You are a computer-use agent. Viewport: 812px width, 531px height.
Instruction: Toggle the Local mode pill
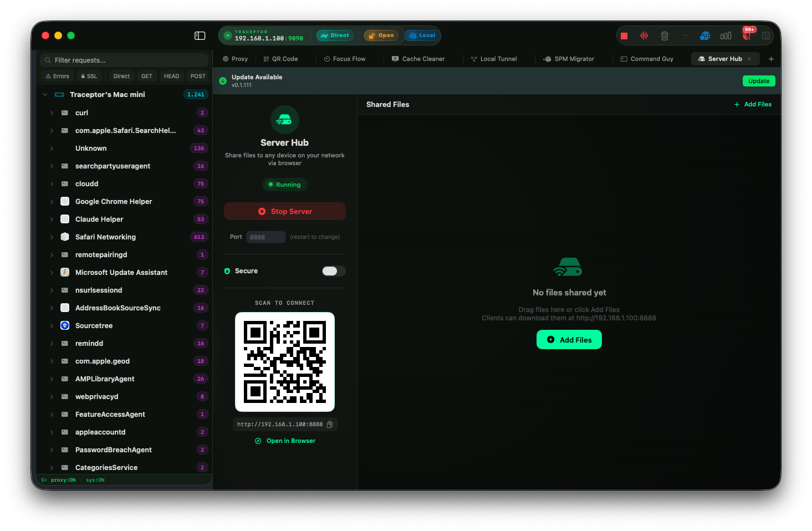[422, 35]
